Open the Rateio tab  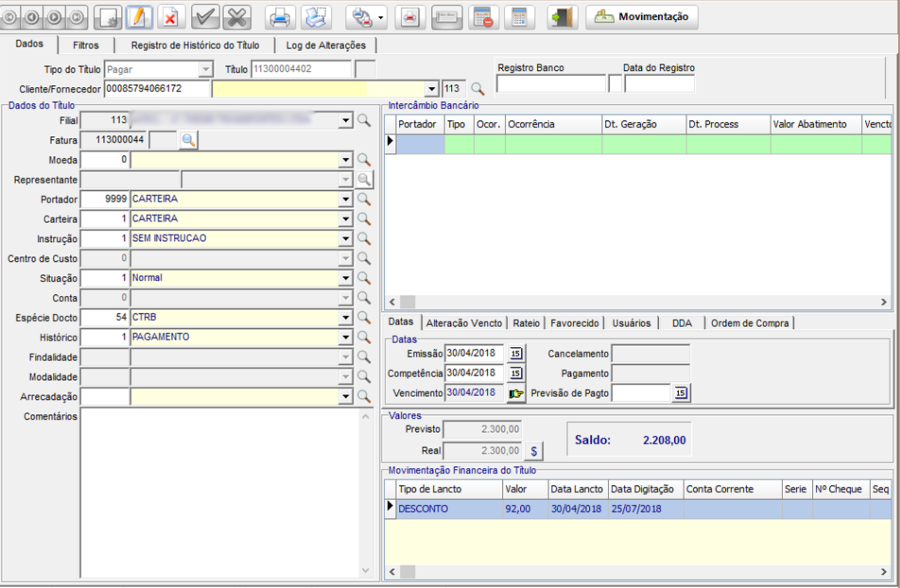528,322
